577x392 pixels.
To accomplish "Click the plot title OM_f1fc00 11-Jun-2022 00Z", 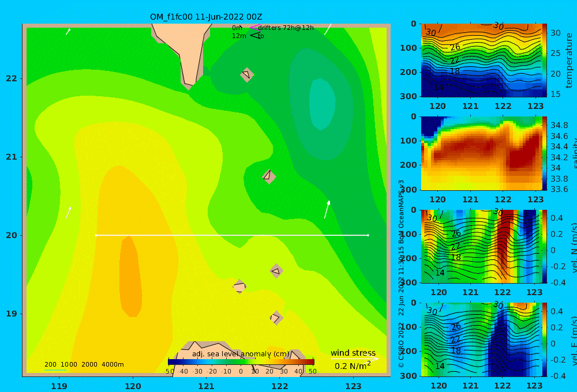I will 206,17.
